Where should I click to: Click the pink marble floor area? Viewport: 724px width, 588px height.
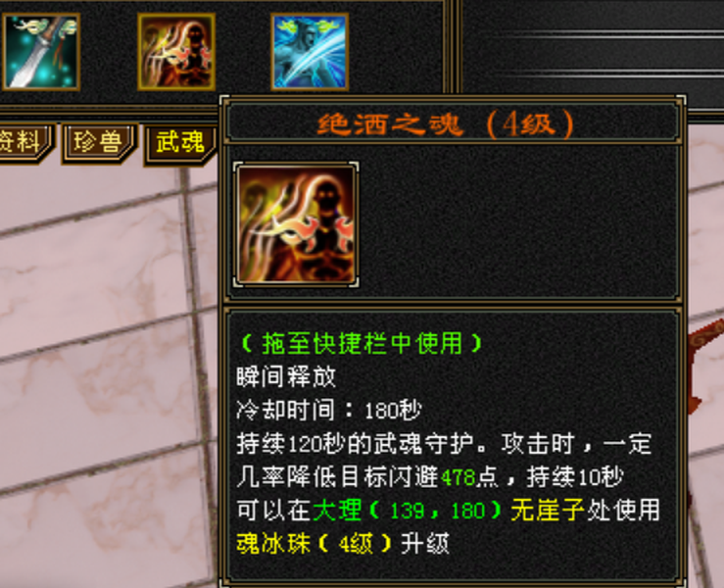tap(92, 369)
